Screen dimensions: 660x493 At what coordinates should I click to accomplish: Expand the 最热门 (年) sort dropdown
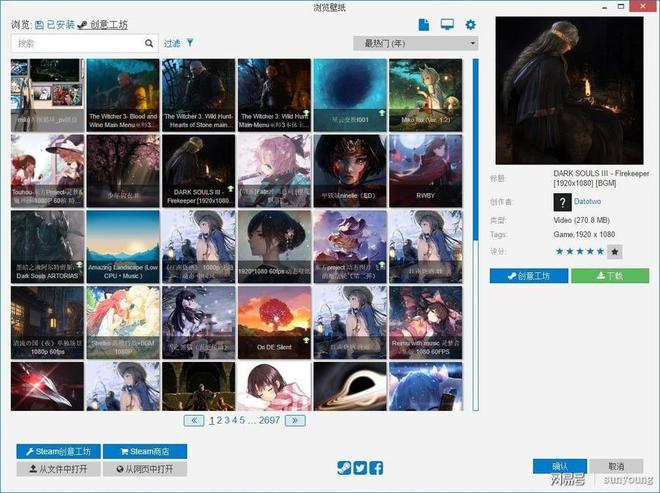click(415, 43)
